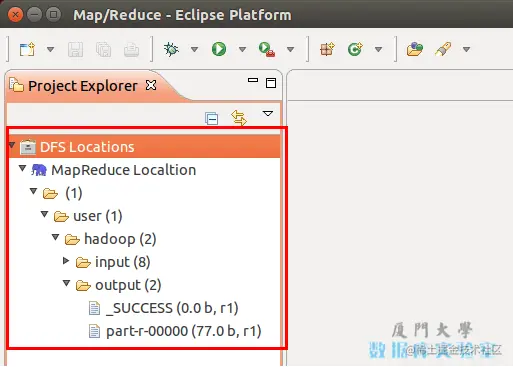Open the Debug dropdown arrow
The height and width of the screenshot is (367, 513).
click(194, 50)
